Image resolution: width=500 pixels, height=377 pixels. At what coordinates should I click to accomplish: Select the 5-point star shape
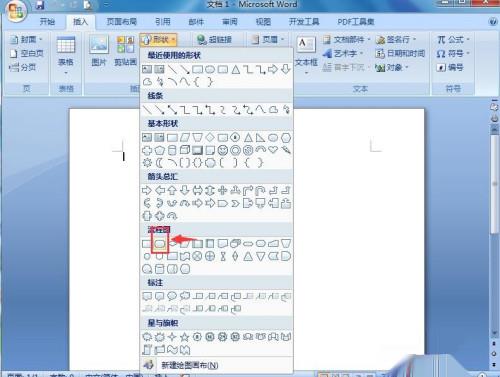click(x=185, y=337)
